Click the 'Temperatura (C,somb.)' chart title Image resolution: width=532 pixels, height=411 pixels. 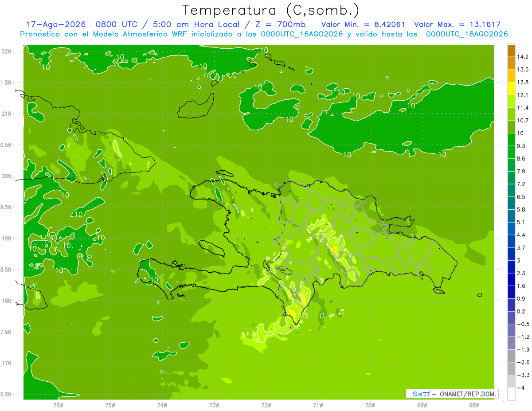coord(270,10)
